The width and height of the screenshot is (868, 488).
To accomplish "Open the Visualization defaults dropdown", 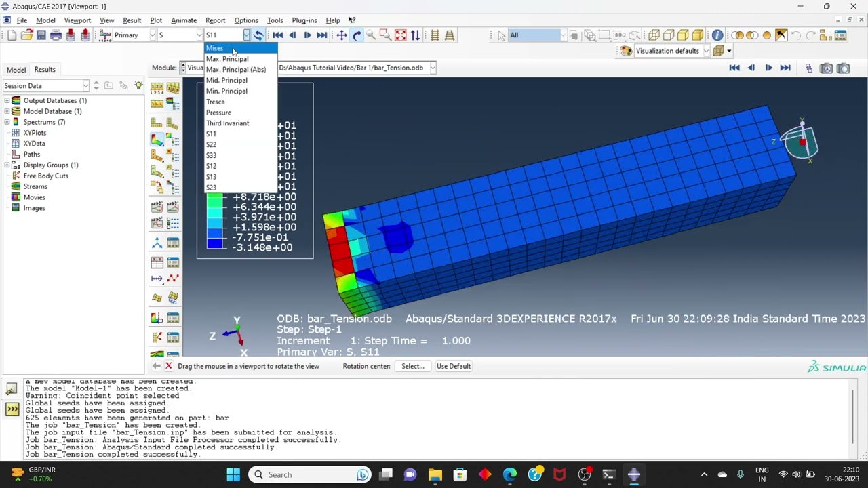I will [x=706, y=51].
